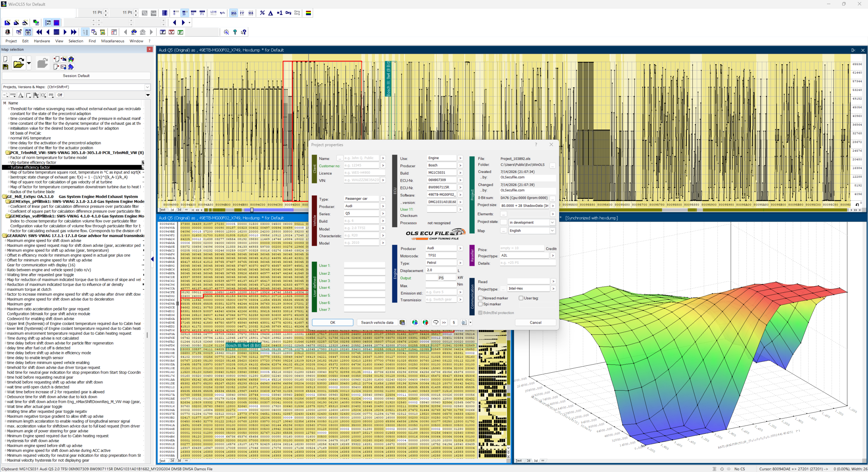Click the save project floppy disk icon
The image size is (868, 472).
pos(5,67)
